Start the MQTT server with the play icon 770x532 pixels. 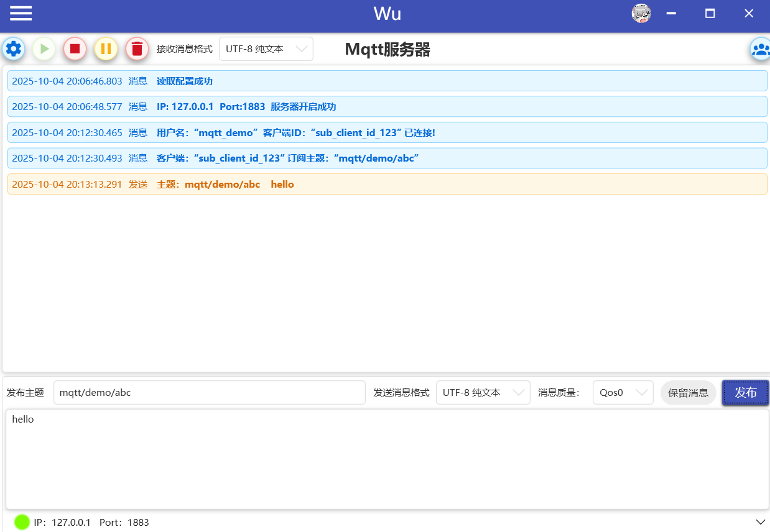coord(44,48)
